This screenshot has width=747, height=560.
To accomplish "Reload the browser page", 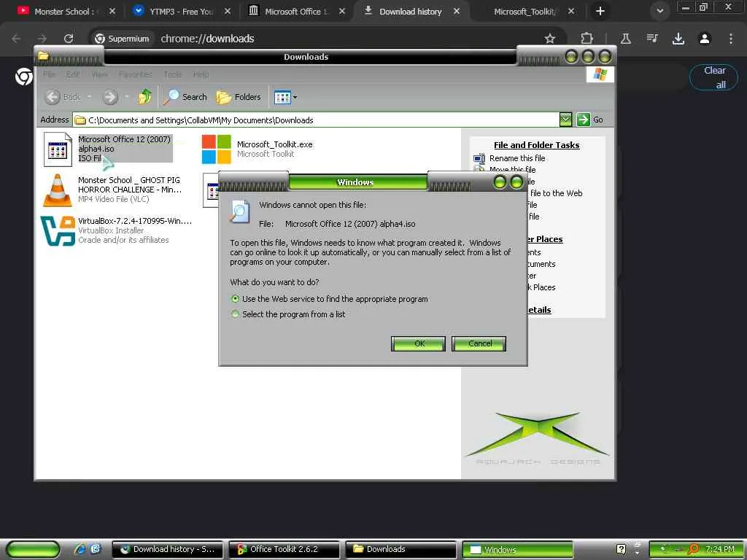I will pyautogui.click(x=69, y=39).
